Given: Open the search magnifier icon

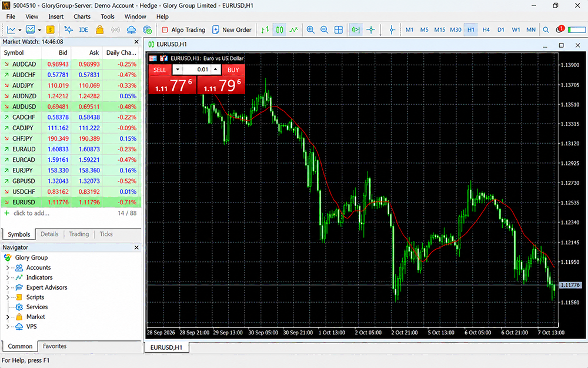Looking at the screenshot, I should pyautogui.click(x=546, y=29).
